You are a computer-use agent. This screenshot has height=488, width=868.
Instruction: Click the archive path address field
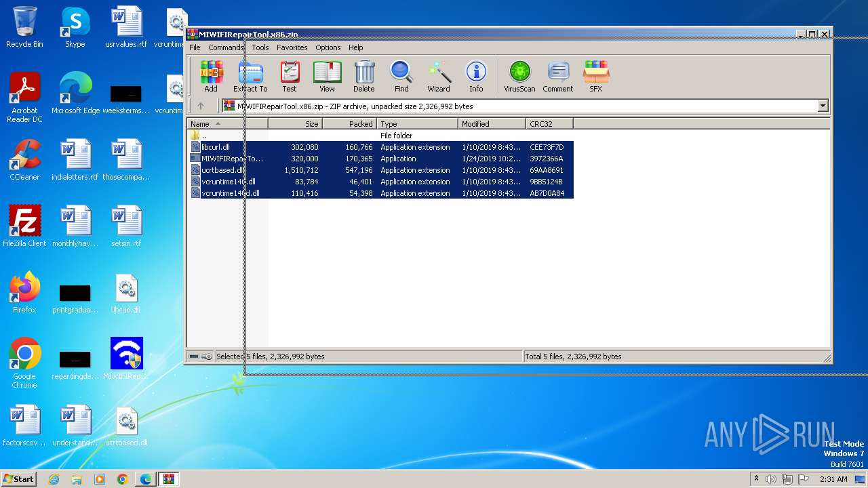[519, 106]
